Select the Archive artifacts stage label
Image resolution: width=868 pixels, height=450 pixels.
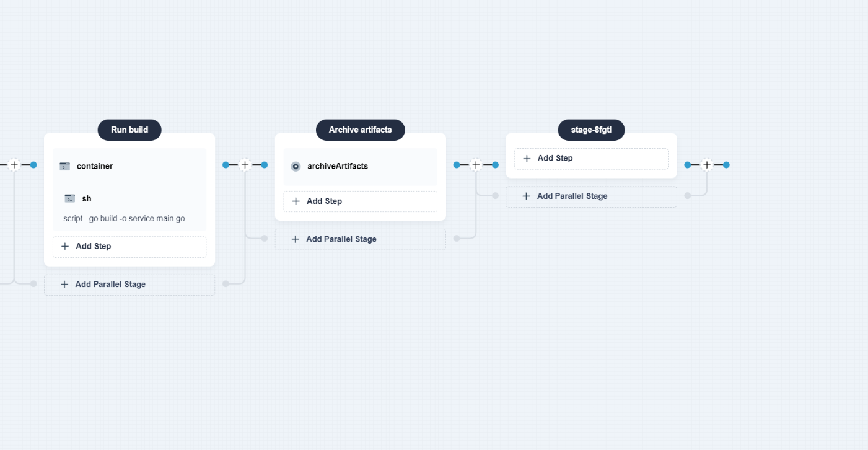[360, 130]
